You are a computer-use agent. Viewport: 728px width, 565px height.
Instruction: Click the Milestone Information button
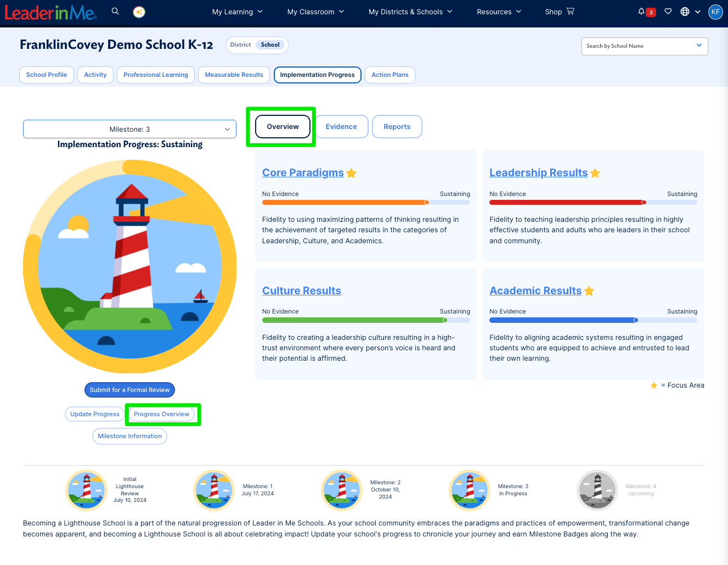point(130,436)
